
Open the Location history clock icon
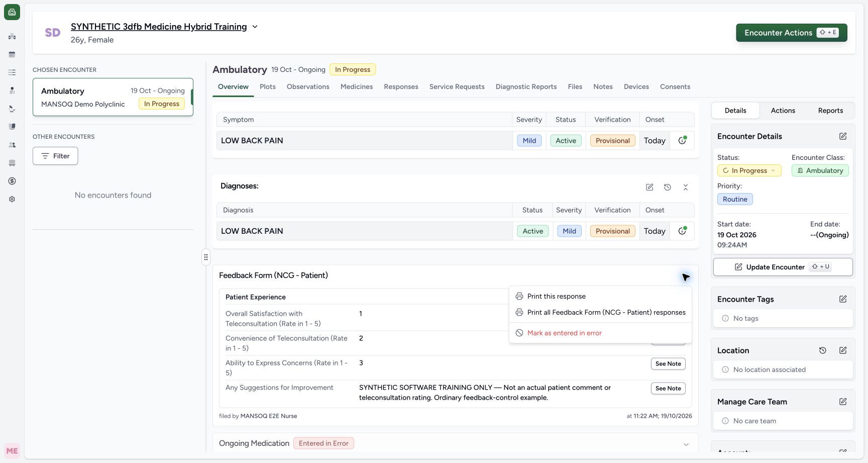coord(823,350)
